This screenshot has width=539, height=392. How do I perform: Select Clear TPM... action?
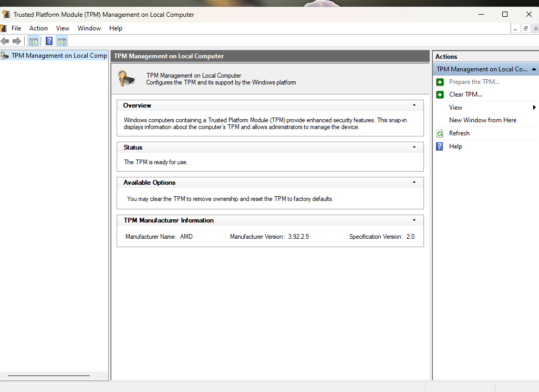(465, 94)
